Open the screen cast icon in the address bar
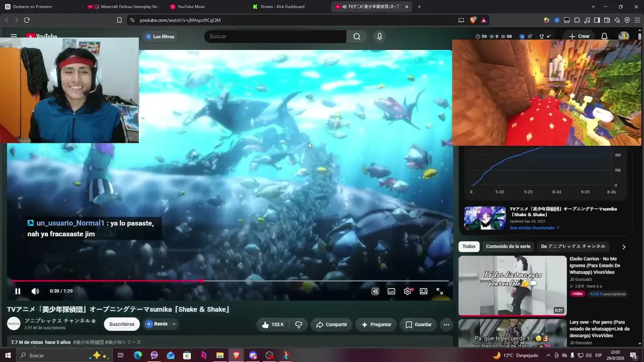 (x=461, y=20)
